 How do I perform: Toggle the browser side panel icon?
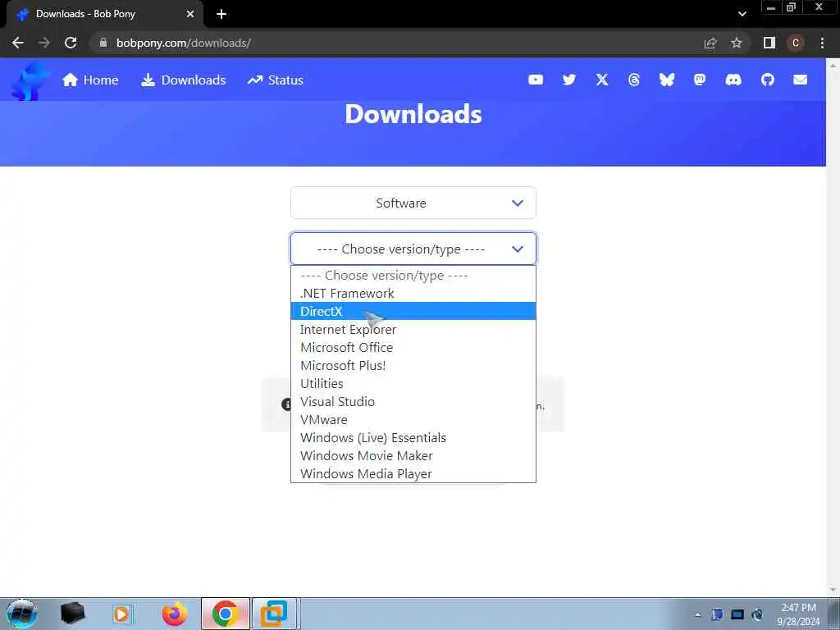[x=769, y=43]
